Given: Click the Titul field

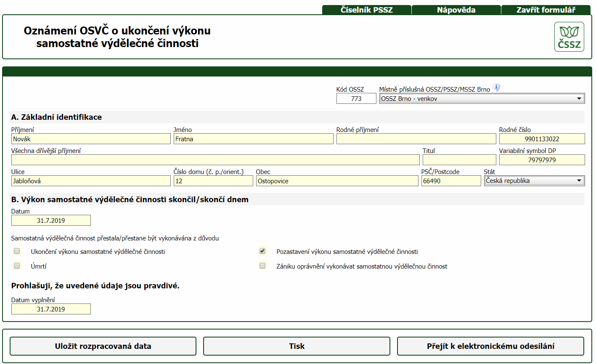Looking at the screenshot, I should point(459,160).
